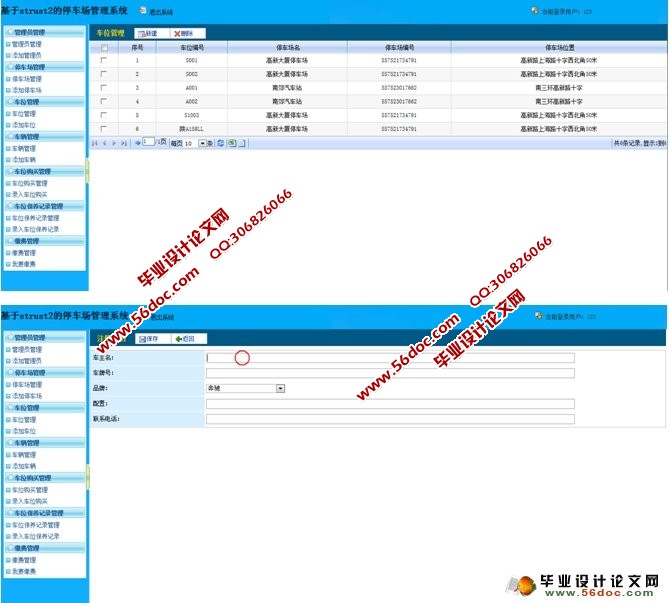Open the 品牌 dropdown showing 奔驰
This screenshot has height=603, width=669.
click(280, 388)
